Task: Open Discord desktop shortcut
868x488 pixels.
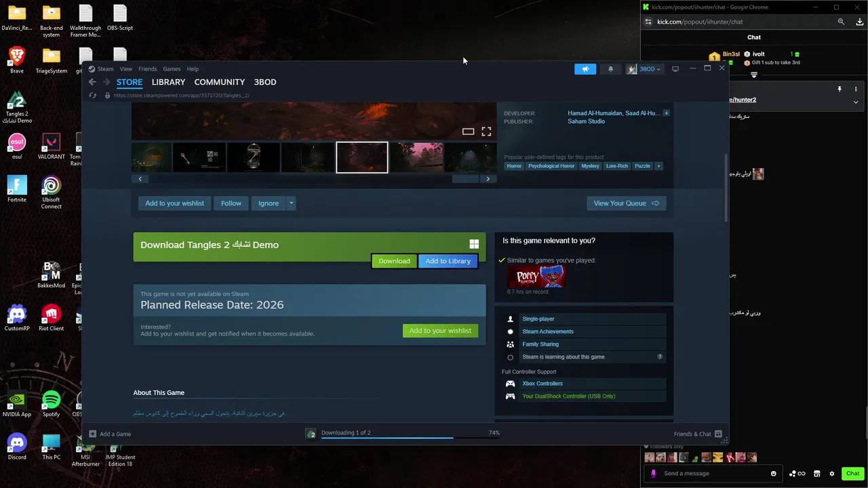Action: point(17,447)
